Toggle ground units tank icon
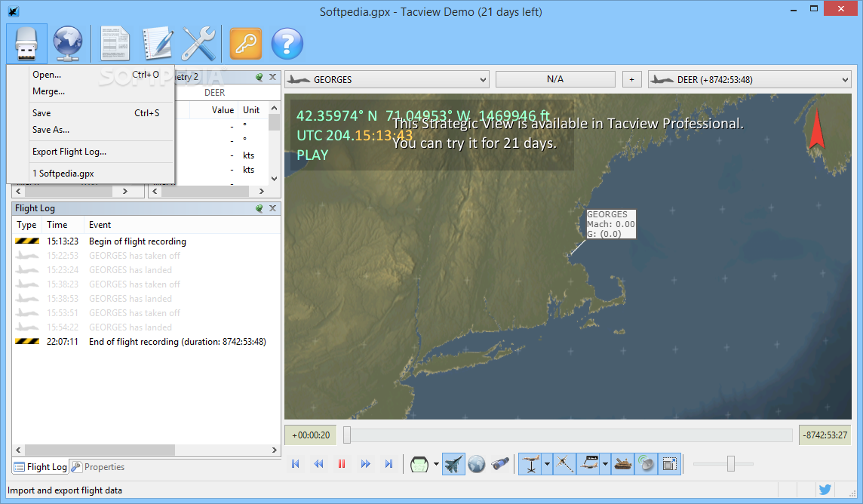 click(623, 464)
